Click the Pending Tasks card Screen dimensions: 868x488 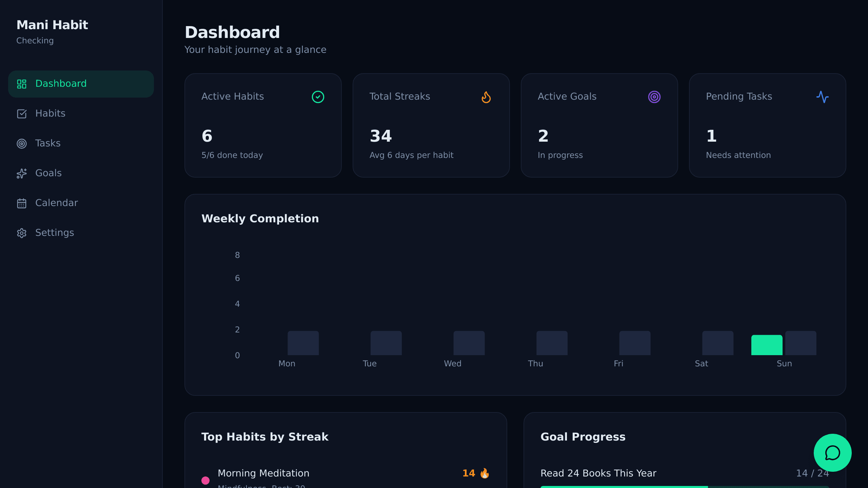pos(767,125)
